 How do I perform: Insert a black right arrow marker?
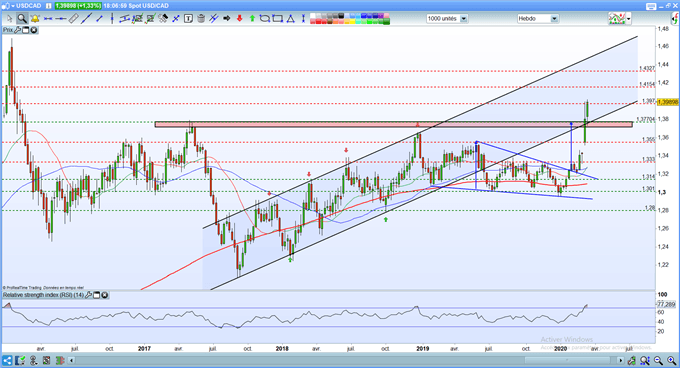[227, 19]
